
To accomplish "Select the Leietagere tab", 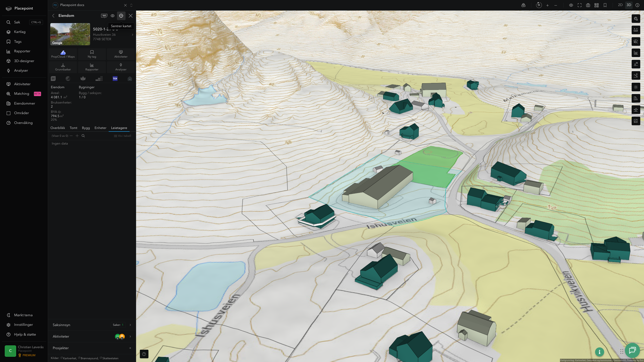I will [x=119, y=128].
